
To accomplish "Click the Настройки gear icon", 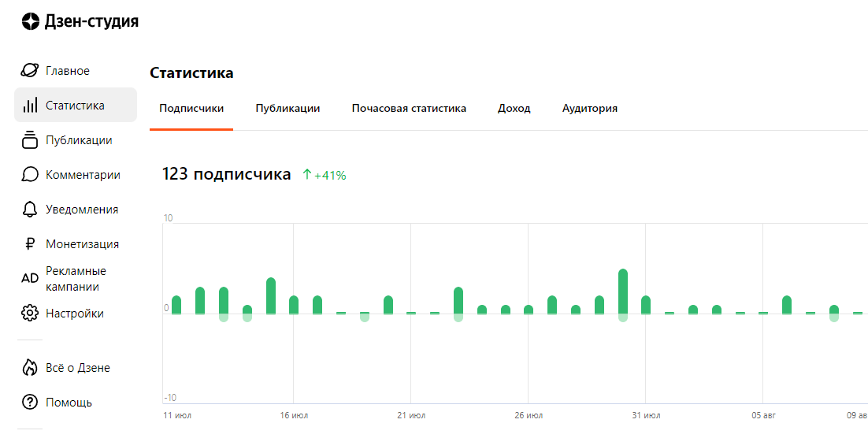I will (30, 313).
